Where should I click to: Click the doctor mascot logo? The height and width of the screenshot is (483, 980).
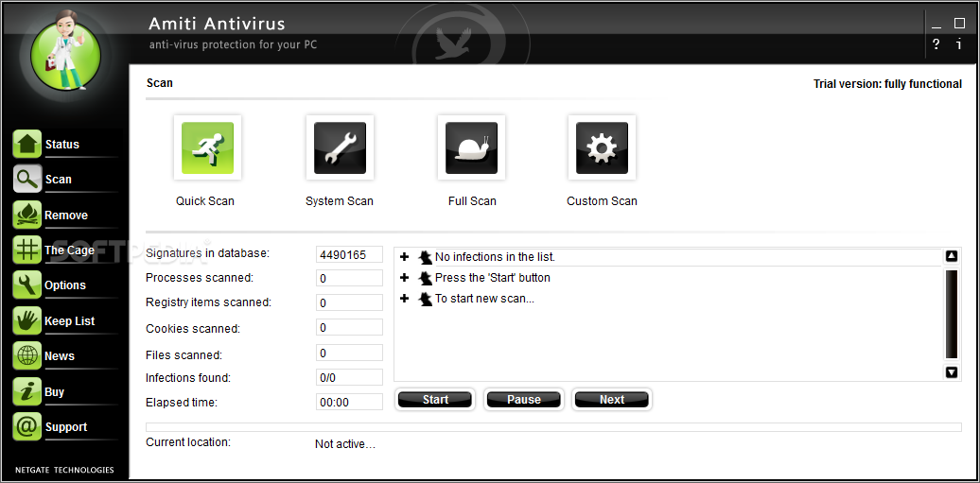pos(64,55)
